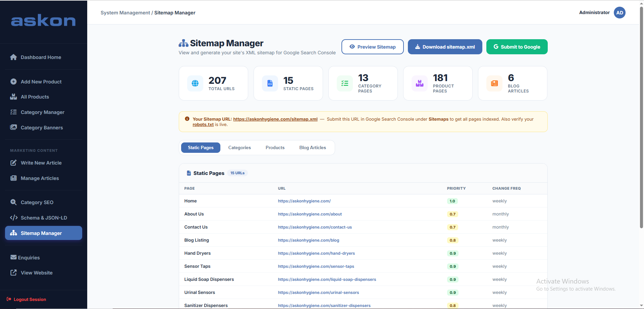Click the View Website external-link icon

(13, 273)
